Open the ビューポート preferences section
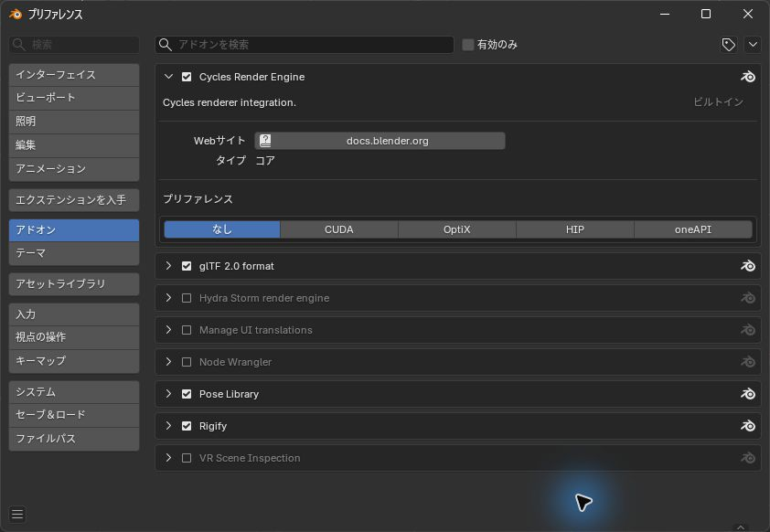770x532 pixels. tap(74, 98)
